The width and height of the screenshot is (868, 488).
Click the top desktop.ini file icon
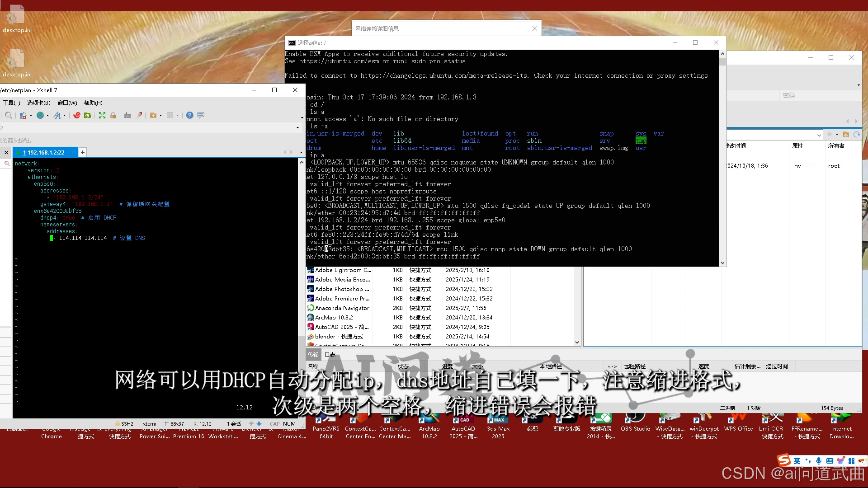pyautogui.click(x=17, y=19)
